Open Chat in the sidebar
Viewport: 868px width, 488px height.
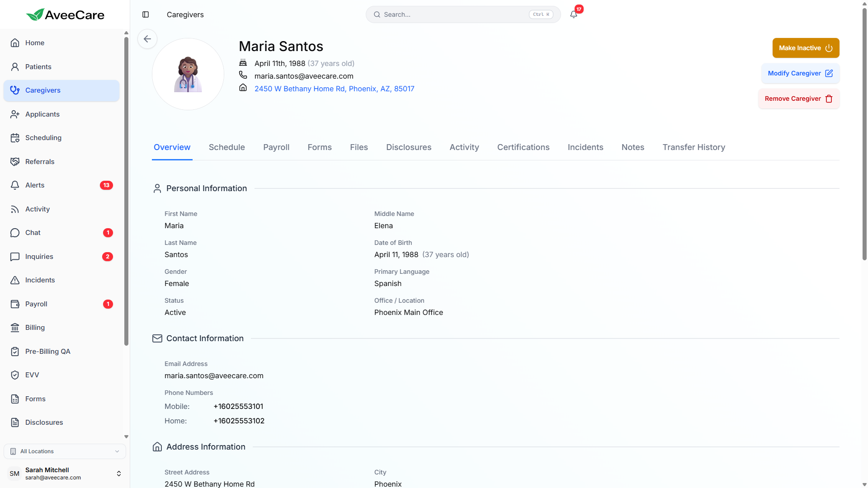[x=33, y=233]
